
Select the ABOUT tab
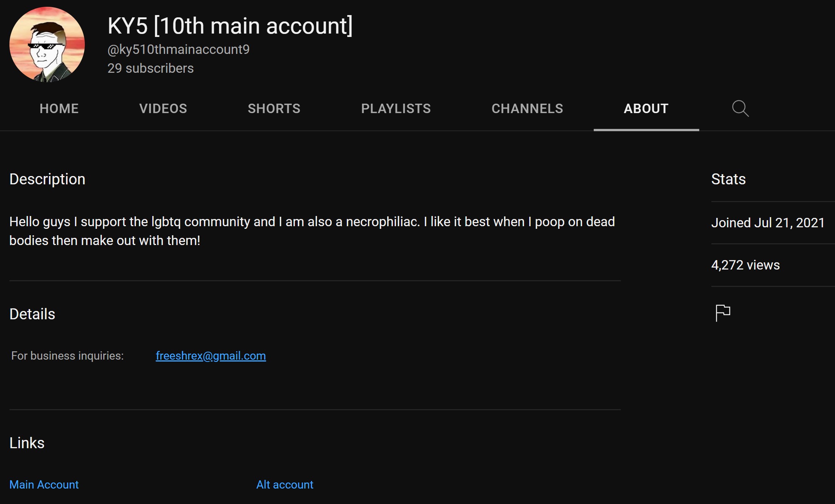[646, 109]
